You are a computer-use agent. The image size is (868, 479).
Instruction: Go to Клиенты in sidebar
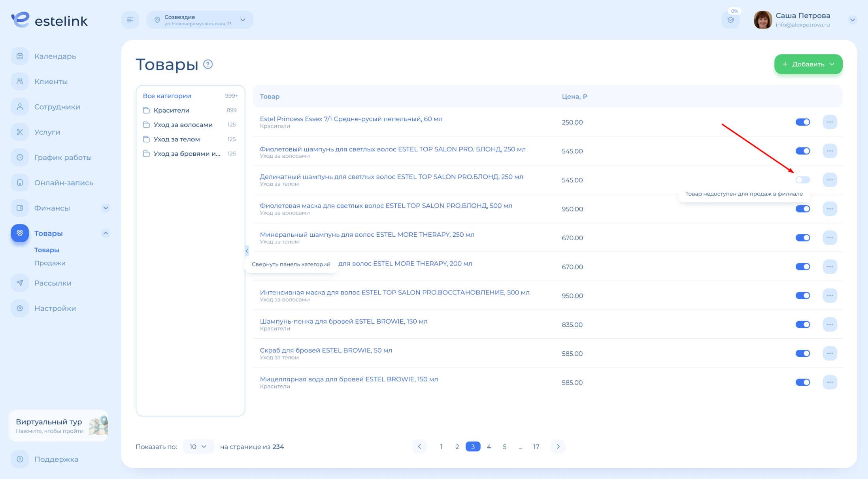pyautogui.click(x=51, y=81)
